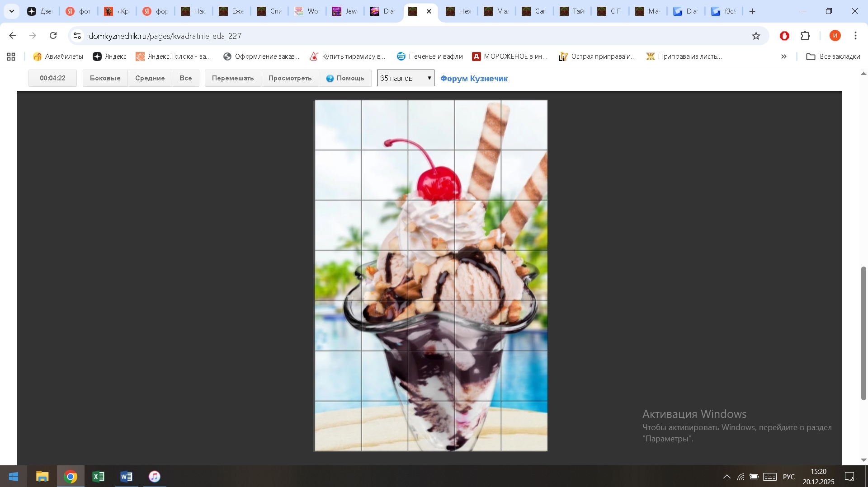Switch to the "f3c" tab

[724, 11]
